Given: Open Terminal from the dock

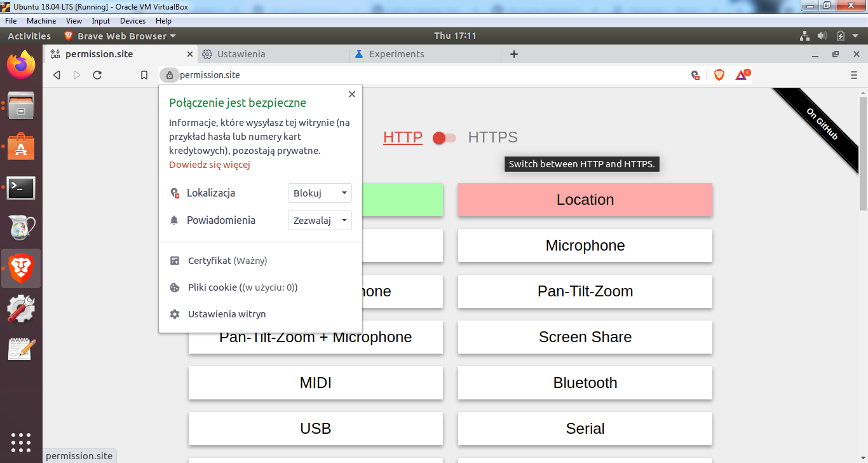Looking at the screenshot, I should point(21,188).
